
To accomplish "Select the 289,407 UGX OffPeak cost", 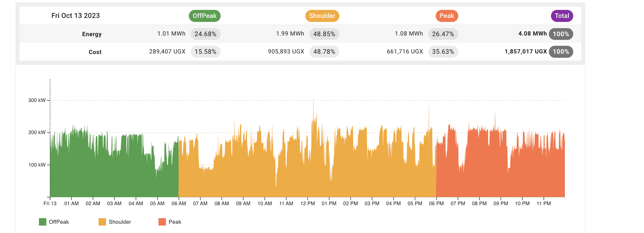I will coord(167,52).
